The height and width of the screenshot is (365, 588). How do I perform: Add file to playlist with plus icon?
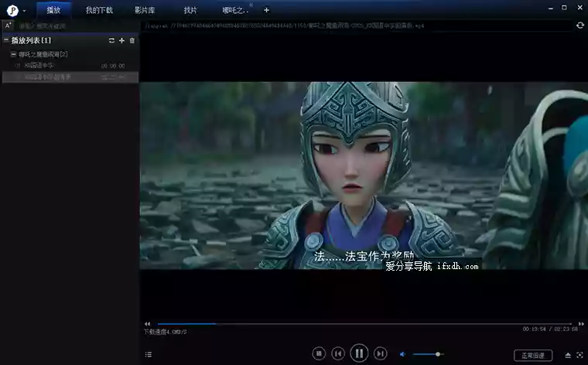point(121,40)
